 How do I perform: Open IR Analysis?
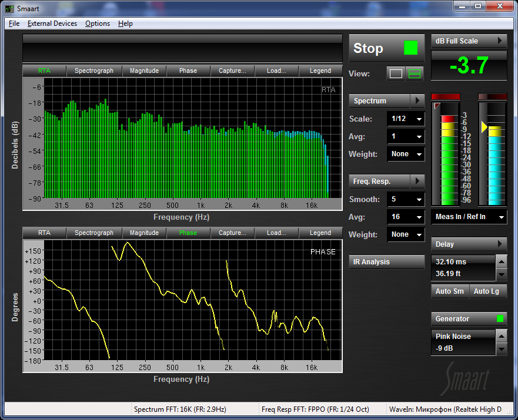[x=386, y=262]
